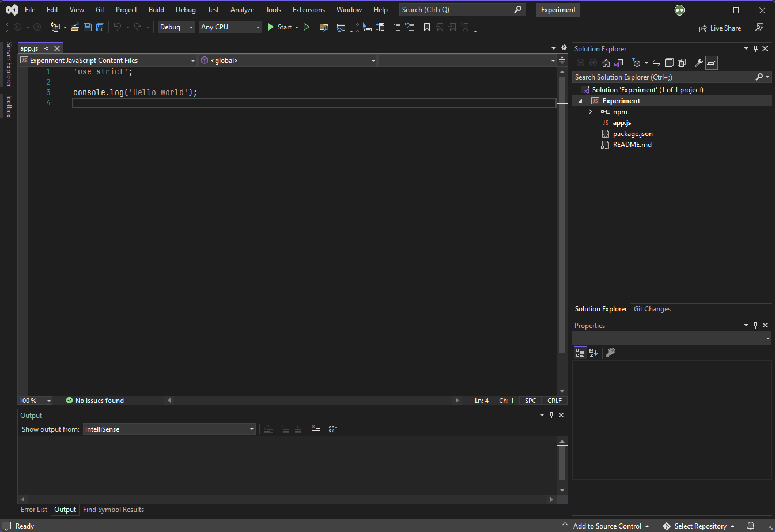Viewport: 775px width, 532px height.
Task: Select package.json in Solution Explorer
Action: (x=633, y=134)
